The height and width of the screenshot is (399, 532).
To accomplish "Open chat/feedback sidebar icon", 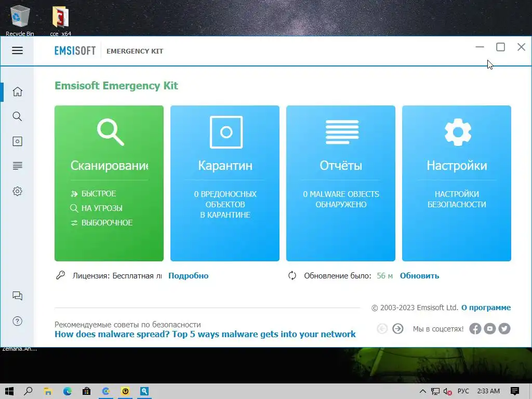I will click(17, 296).
